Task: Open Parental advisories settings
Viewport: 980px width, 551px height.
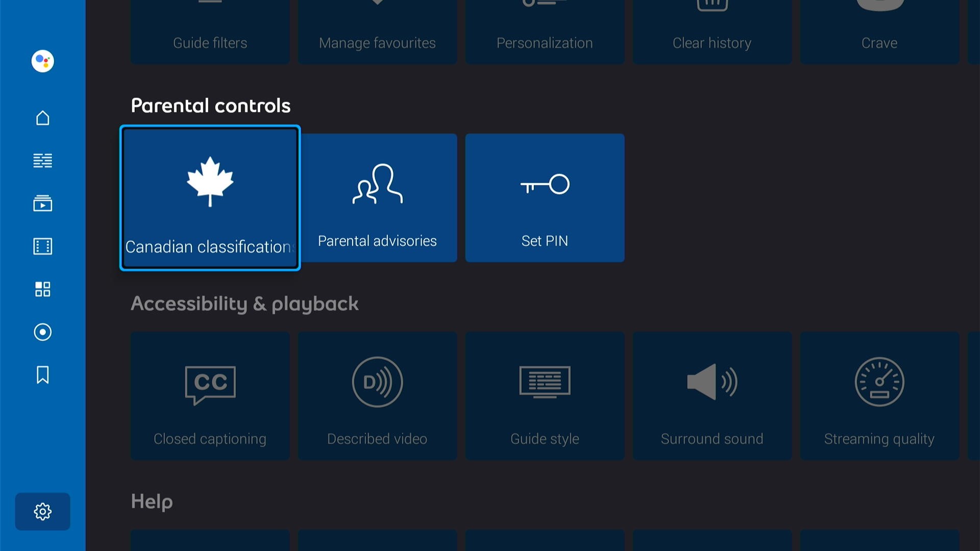Action: point(377,197)
